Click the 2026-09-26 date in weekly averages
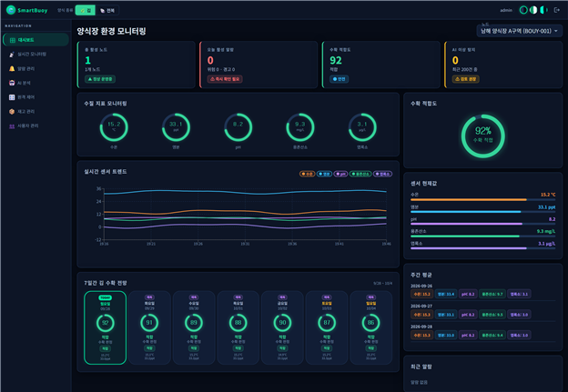 coord(421,286)
